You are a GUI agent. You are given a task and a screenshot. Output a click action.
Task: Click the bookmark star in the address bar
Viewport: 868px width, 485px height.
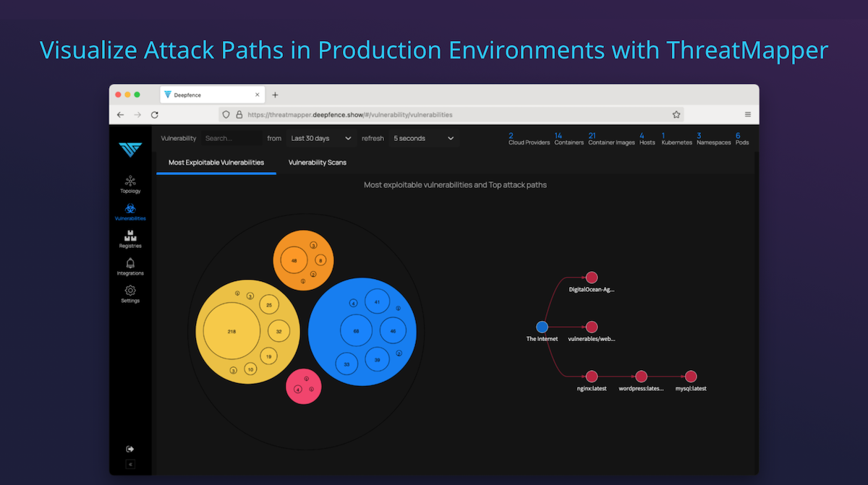coord(676,114)
